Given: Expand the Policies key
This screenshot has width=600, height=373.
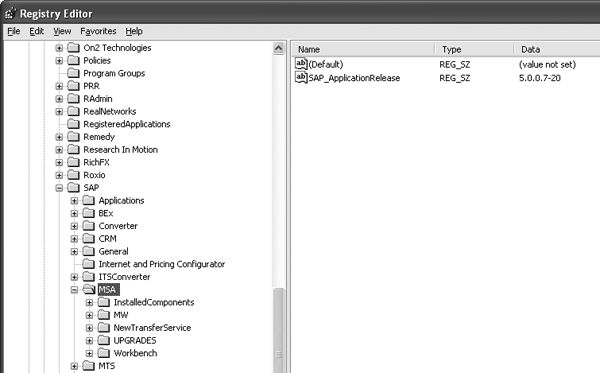Looking at the screenshot, I should 59,60.
